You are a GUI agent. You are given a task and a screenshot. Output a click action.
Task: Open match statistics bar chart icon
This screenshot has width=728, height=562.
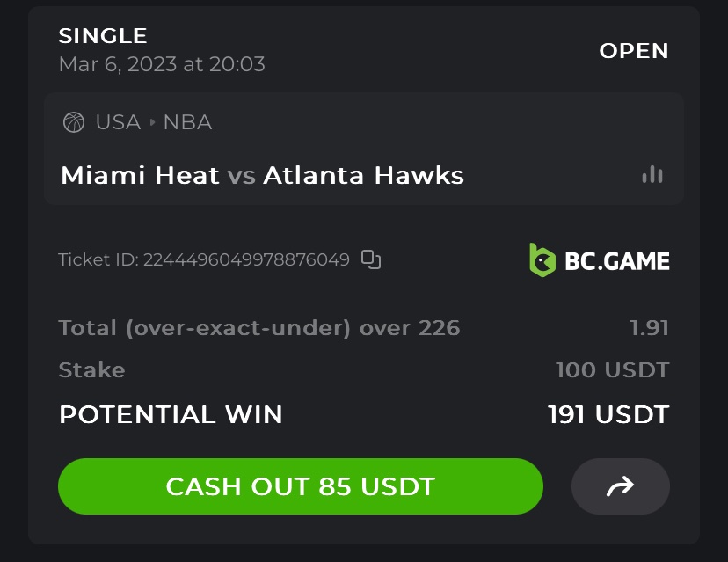click(x=652, y=174)
